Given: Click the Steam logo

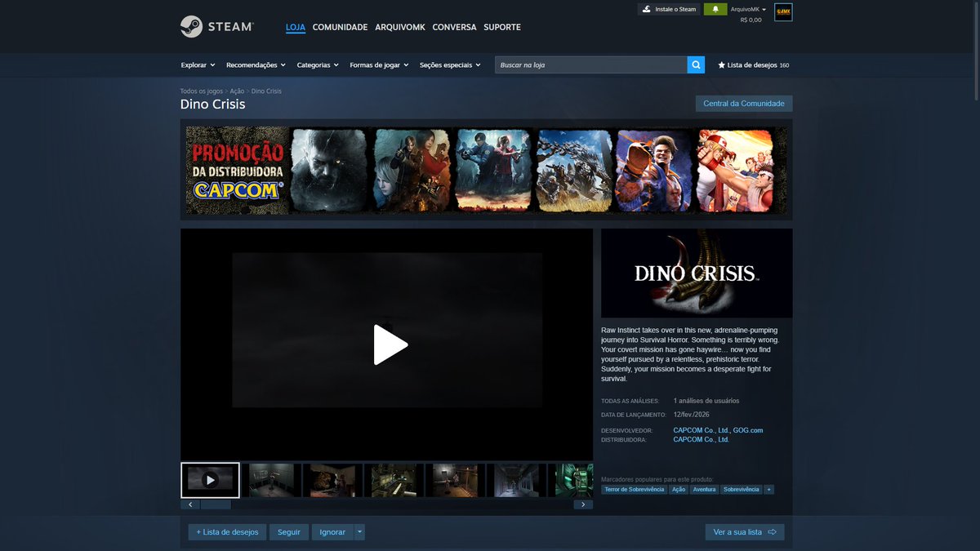Looking at the screenshot, I should coord(217,27).
